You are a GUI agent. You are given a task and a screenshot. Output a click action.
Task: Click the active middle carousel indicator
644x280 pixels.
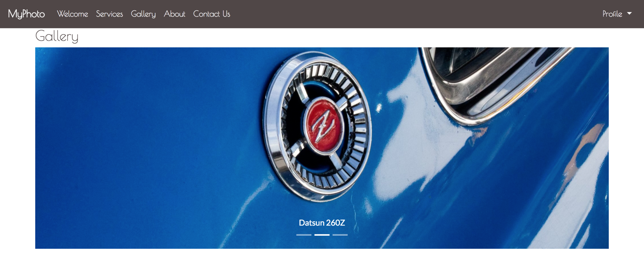(x=322, y=235)
